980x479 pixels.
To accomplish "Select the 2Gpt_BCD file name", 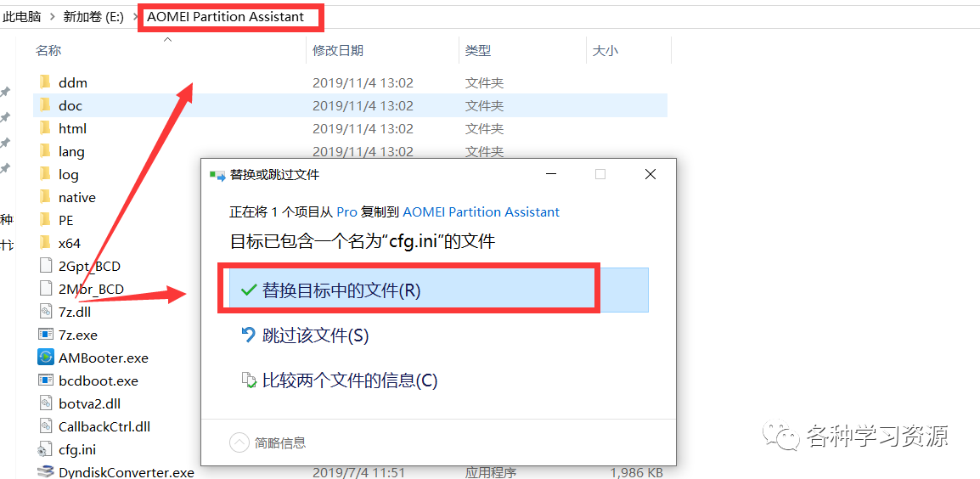I will coord(89,267).
